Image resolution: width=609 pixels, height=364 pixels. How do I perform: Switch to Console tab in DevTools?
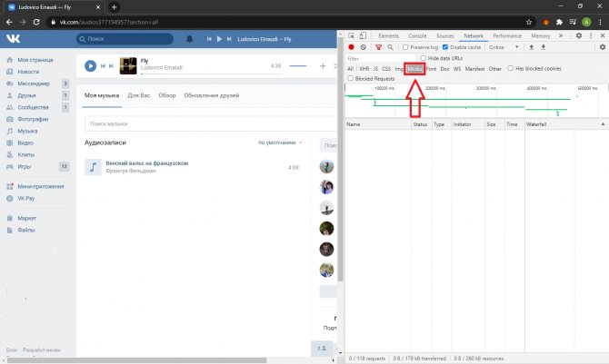pos(417,35)
